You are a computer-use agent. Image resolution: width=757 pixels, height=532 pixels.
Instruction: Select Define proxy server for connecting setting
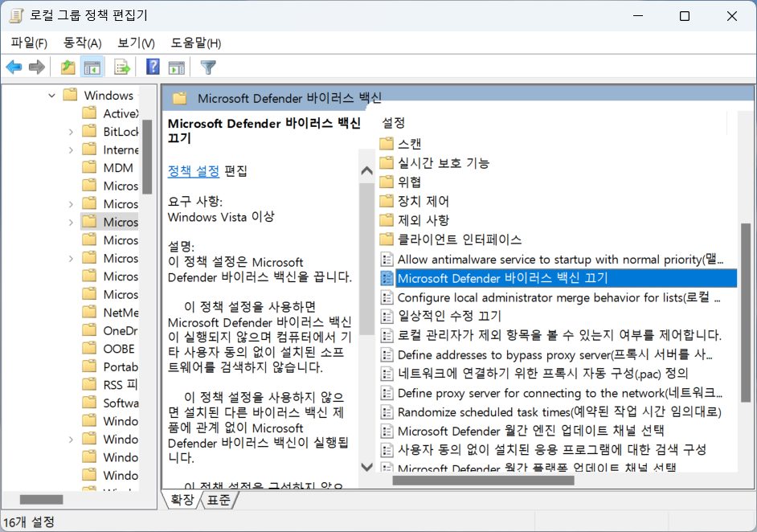point(559,392)
